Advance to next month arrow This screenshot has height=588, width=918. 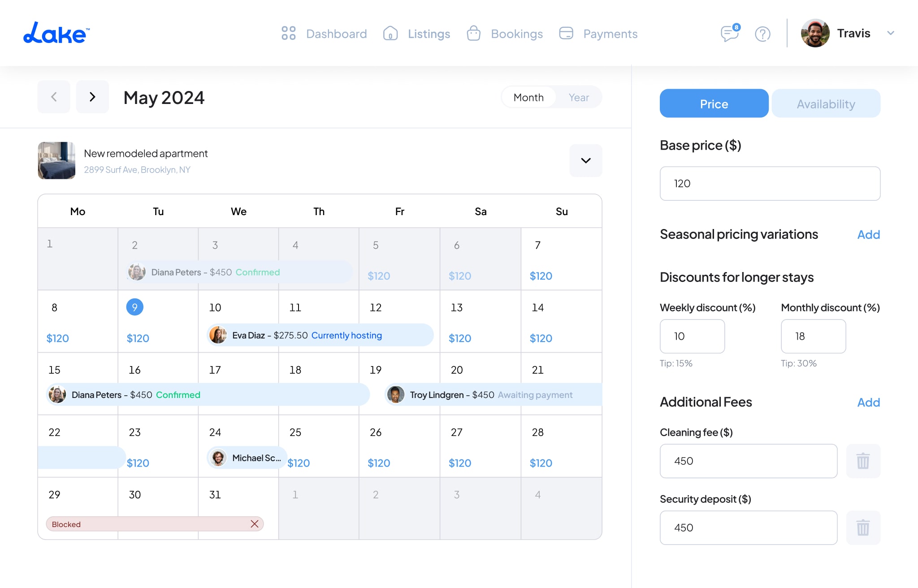[92, 97]
